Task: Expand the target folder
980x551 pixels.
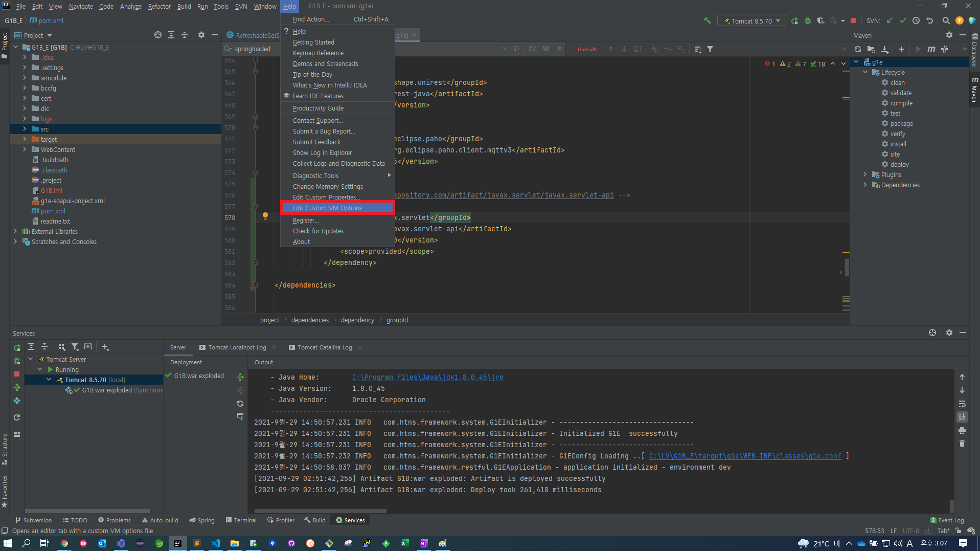Action: click(x=25, y=139)
